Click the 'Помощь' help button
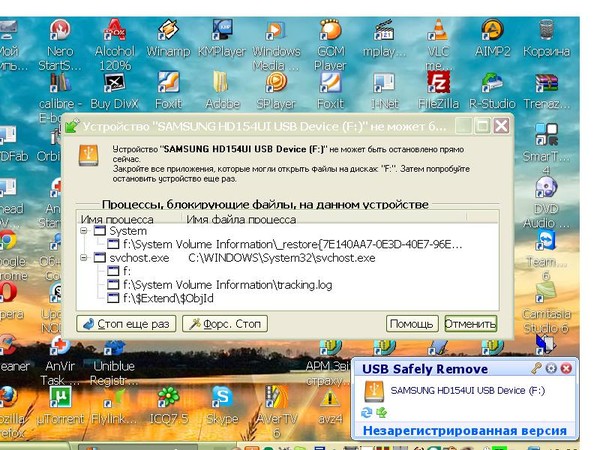Viewport: 600px width, 450px height. 412,324
